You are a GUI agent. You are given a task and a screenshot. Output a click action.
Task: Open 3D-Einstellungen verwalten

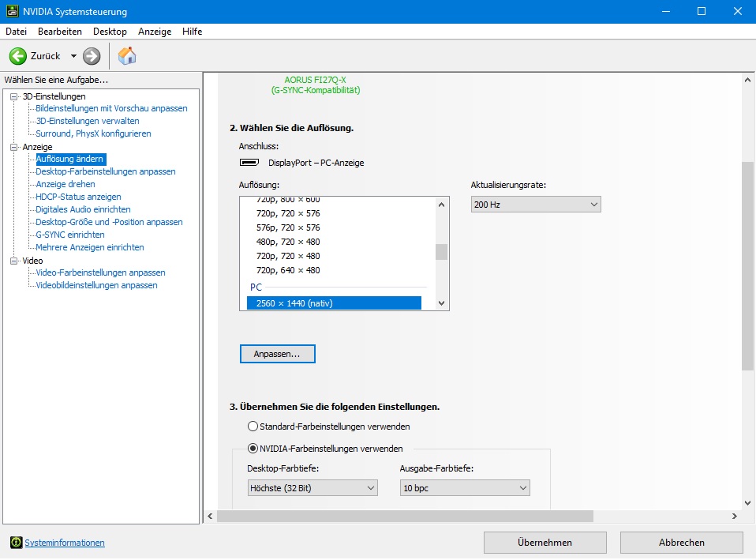click(88, 121)
